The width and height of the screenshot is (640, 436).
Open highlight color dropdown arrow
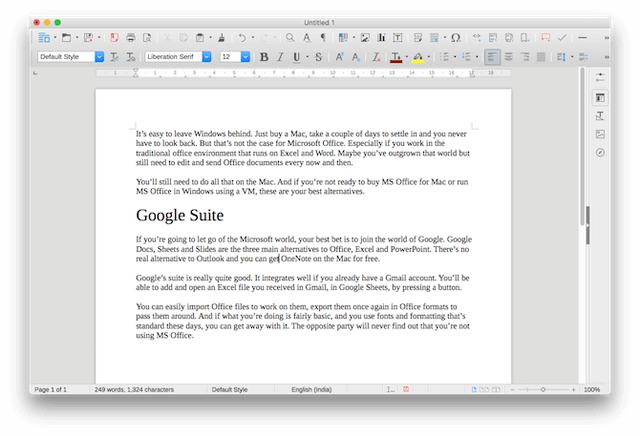pos(429,57)
